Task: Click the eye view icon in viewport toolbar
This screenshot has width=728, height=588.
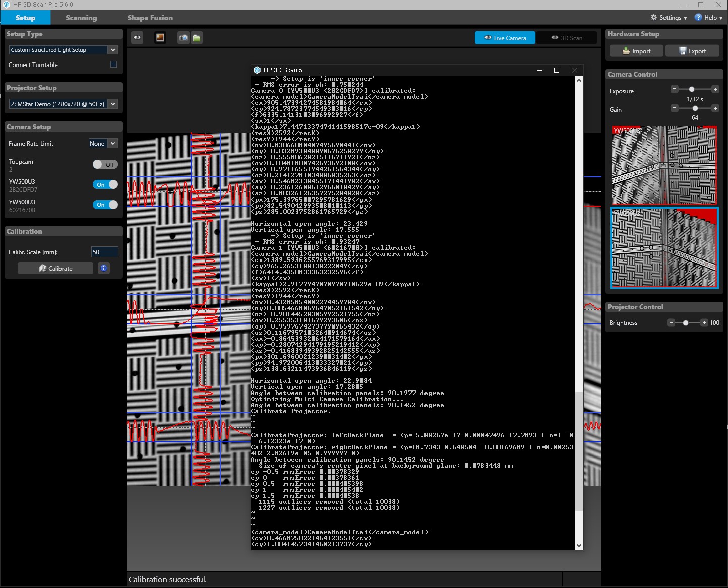Action: [x=137, y=38]
